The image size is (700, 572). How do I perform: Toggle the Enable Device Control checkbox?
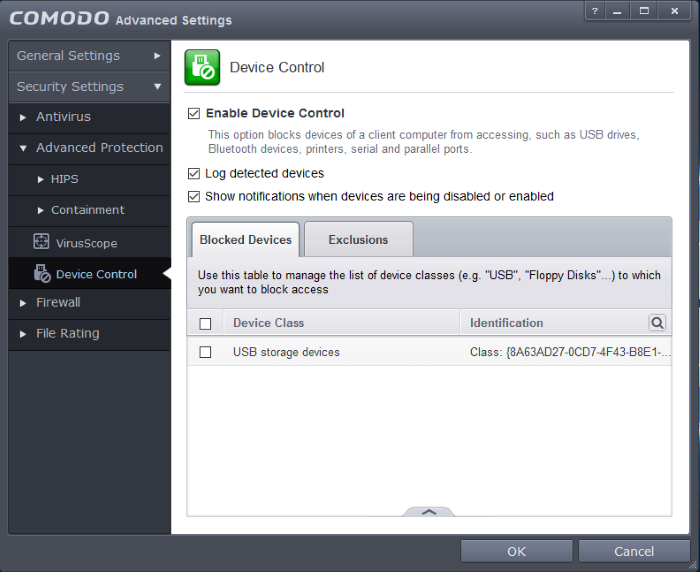194,114
